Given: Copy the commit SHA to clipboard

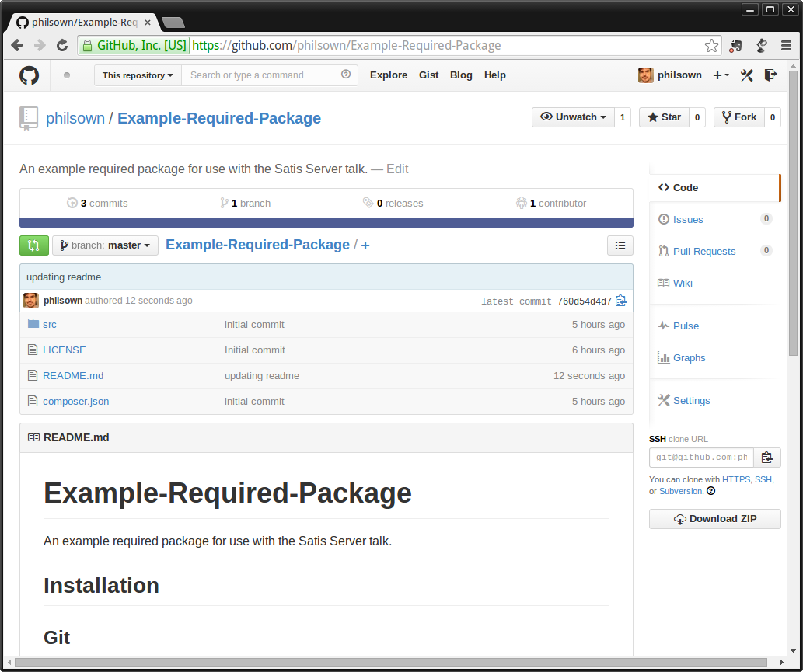Looking at the screenshot, I should [620, 301].
